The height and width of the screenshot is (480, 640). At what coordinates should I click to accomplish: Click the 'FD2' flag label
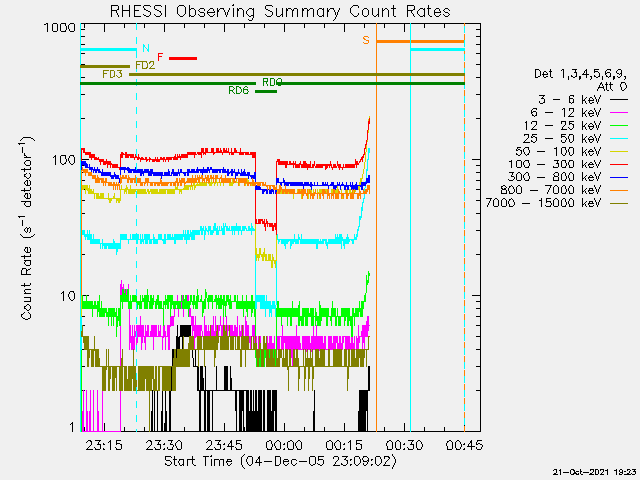(x=145, y=65)
